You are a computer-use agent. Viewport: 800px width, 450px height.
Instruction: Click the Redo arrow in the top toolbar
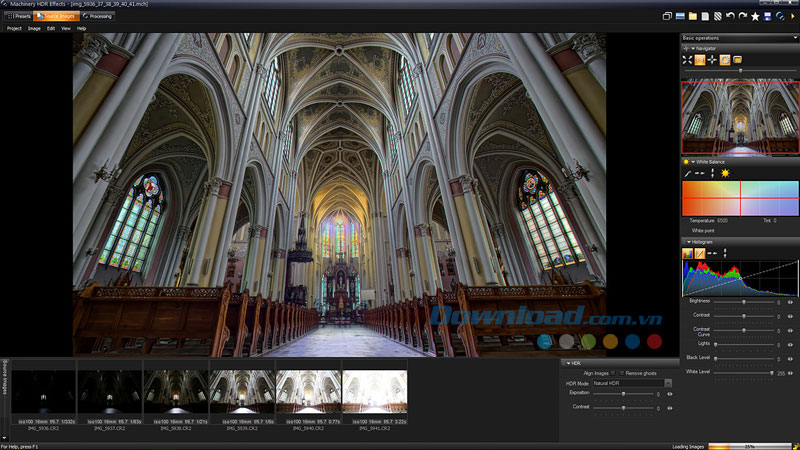pyautogui.click(x=742, y=16)
